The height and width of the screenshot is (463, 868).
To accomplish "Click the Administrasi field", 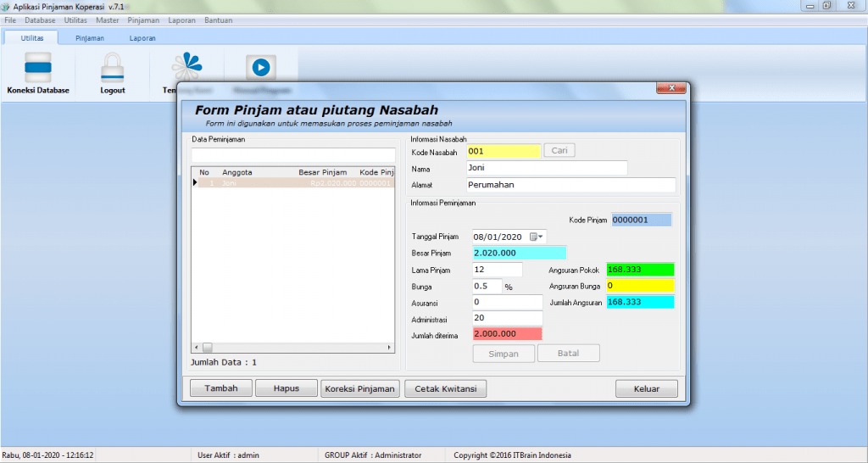I will [507, 318].
